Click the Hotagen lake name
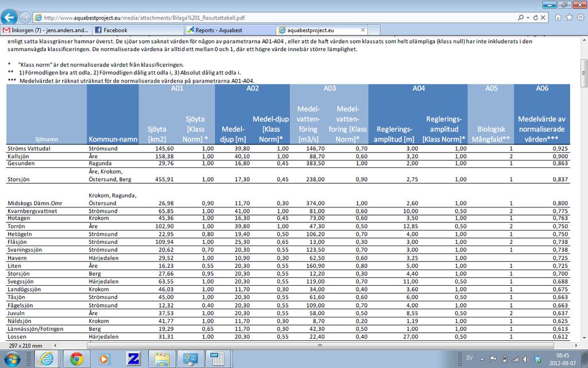The image size is (588, 368). 19,218
